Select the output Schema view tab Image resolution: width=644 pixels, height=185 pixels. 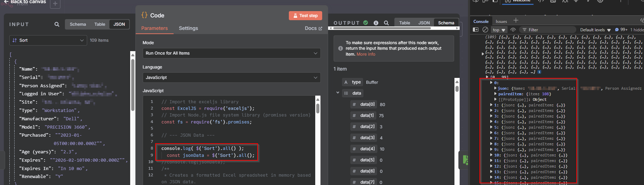[x=446, y=23]
